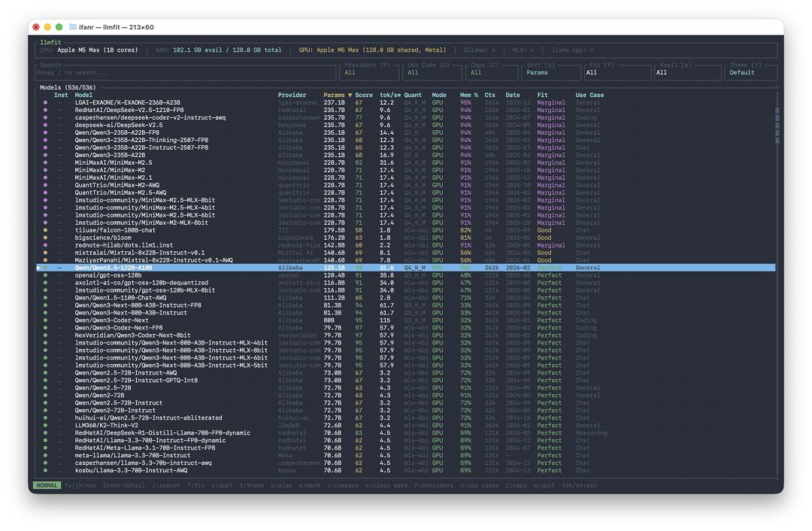
Task: Click the green status dot beside meta-llama/Llama-3.3-70B-Instruct
Action: click(45, 455)
